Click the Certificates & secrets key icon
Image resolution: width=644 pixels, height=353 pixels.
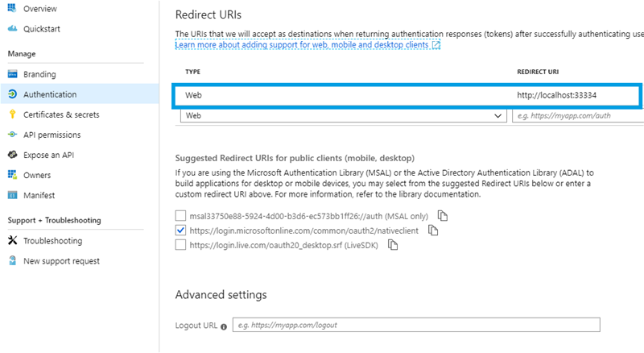pyautogui.click(x=12, y=114)
